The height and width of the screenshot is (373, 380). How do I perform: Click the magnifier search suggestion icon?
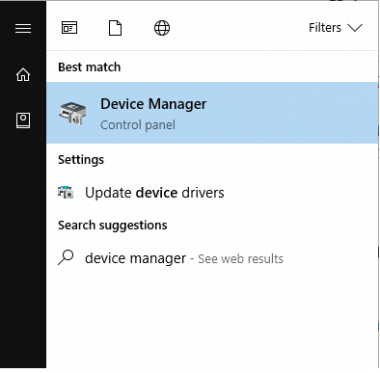click(x=66, y=258)
